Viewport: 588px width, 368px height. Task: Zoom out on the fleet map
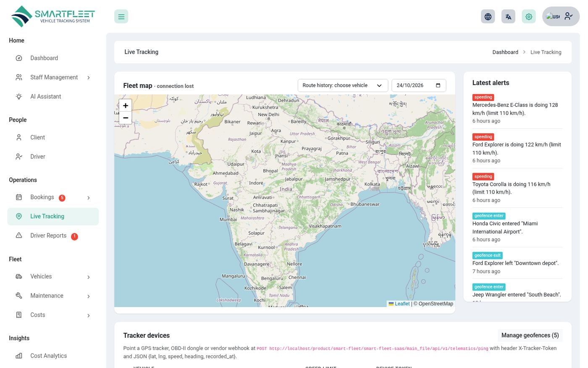tap(125, 118)
